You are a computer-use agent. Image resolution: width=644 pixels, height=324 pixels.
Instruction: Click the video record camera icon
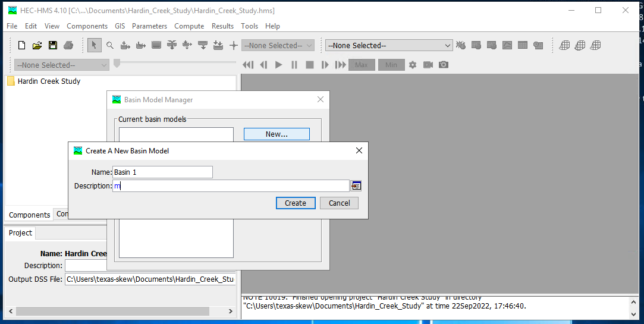(x=428, y=65)
